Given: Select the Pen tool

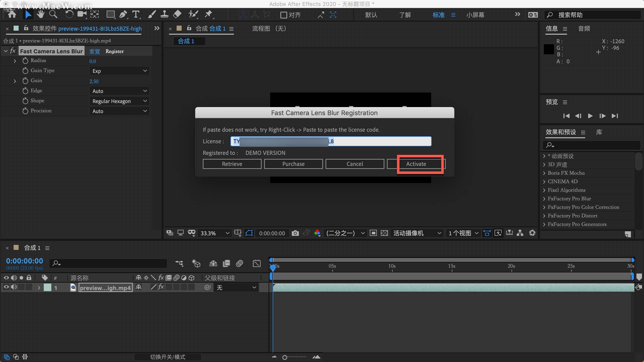Looking at the screenshot, I should pos(123,14).
